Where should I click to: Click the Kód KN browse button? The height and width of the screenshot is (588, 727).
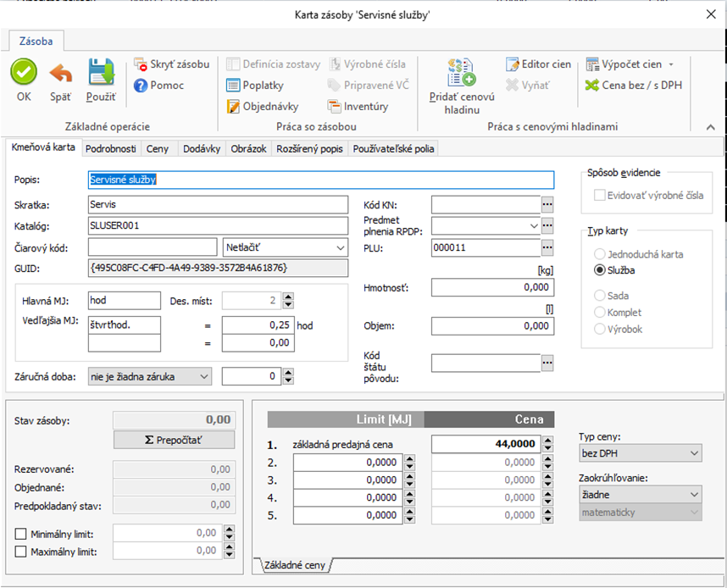[547, 204]
